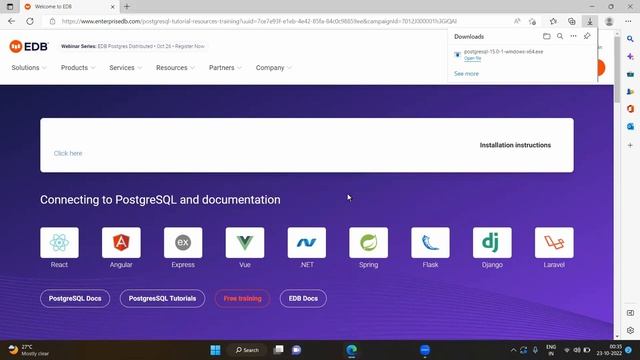The height and width of the screenshot is (360, 640).
Task: Expand the Partners menu
Action: click(225, 68)
